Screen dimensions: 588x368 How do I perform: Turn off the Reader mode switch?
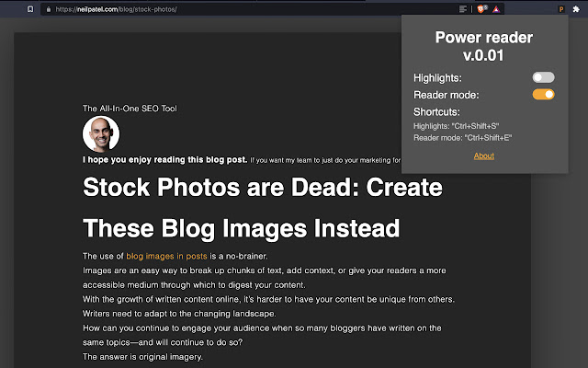pos(543,94)
